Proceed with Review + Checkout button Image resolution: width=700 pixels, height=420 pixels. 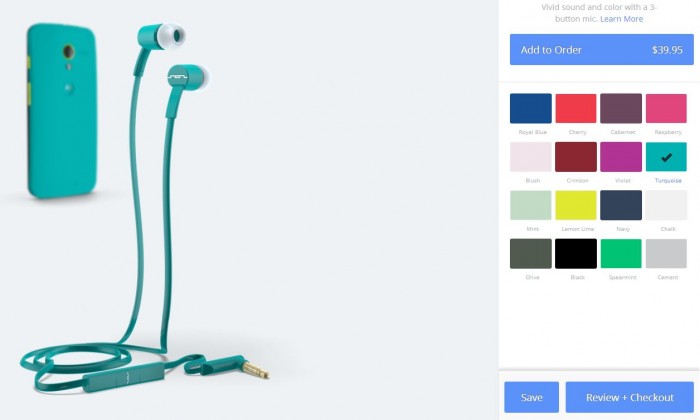tap(629, 397)
